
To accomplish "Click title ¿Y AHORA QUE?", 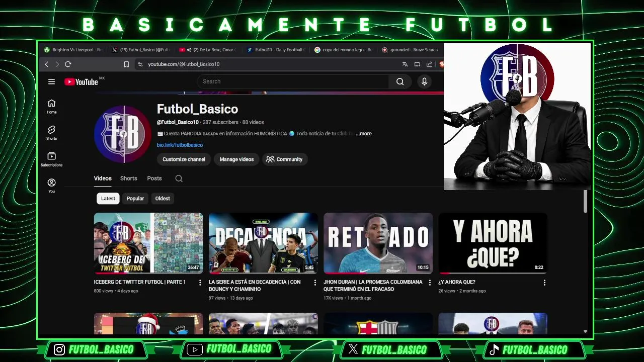I will tap(457, 282).
